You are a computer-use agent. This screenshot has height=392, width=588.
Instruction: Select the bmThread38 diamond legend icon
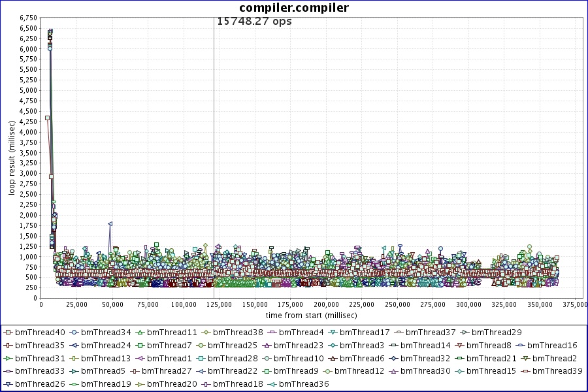(205, 333)
